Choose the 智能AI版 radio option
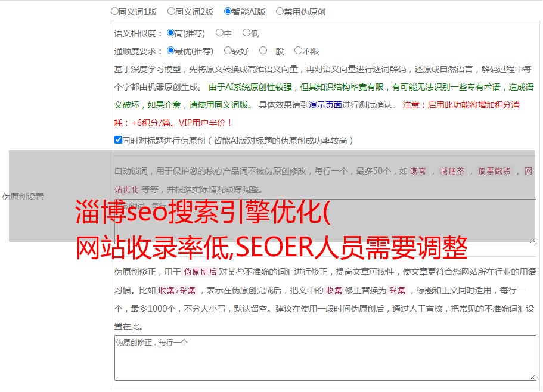 point(228,11)
